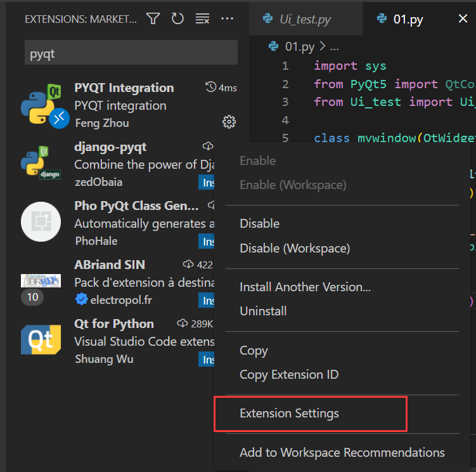476x472 pixels.
Task: Click the 'import sys' code line
Action: [350, 66]
